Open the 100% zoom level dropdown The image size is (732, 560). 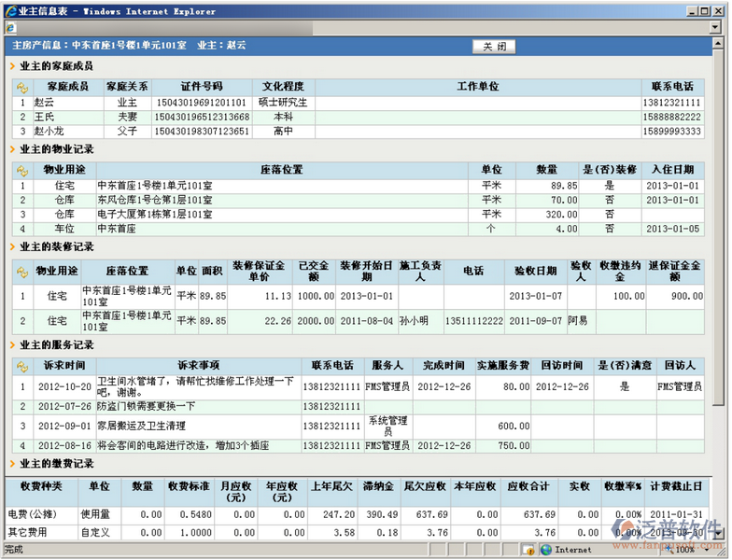(x=707, y=550)
